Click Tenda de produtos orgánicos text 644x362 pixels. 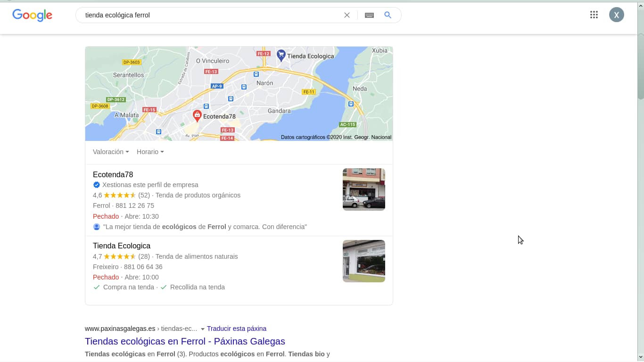[198, 195]
